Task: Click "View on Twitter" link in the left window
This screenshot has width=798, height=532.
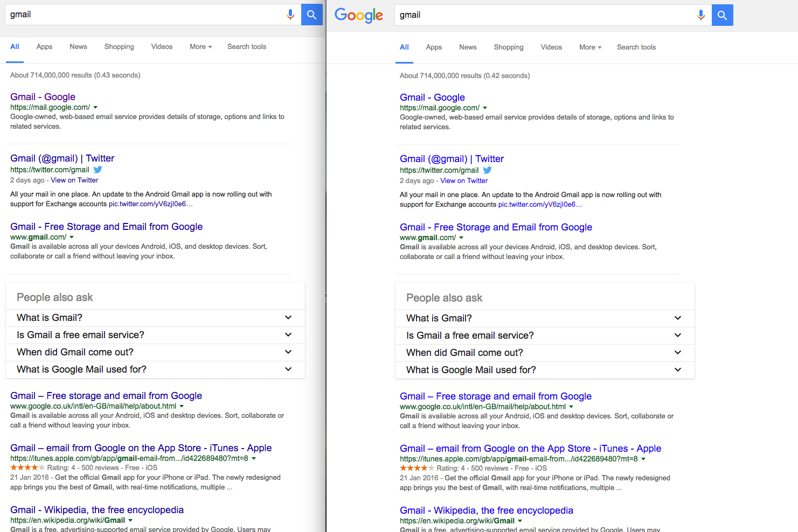Action: point(74,180)
